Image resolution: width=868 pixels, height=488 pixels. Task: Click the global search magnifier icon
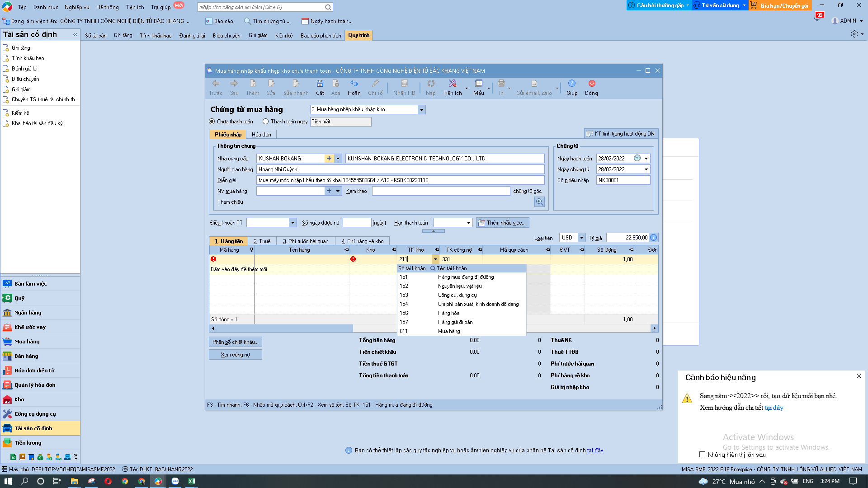[328, 7]
